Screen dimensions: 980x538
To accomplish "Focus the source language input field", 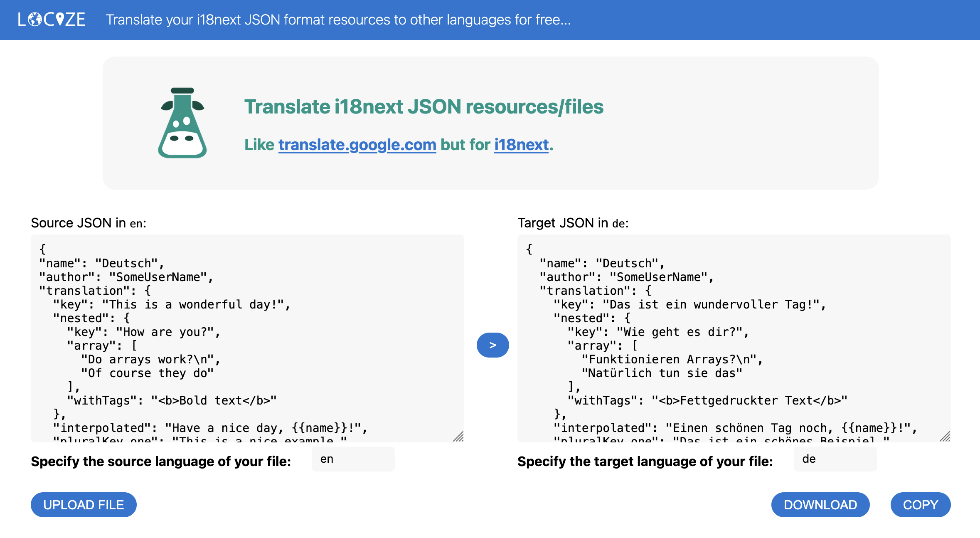I will click(x=353, y=459).
